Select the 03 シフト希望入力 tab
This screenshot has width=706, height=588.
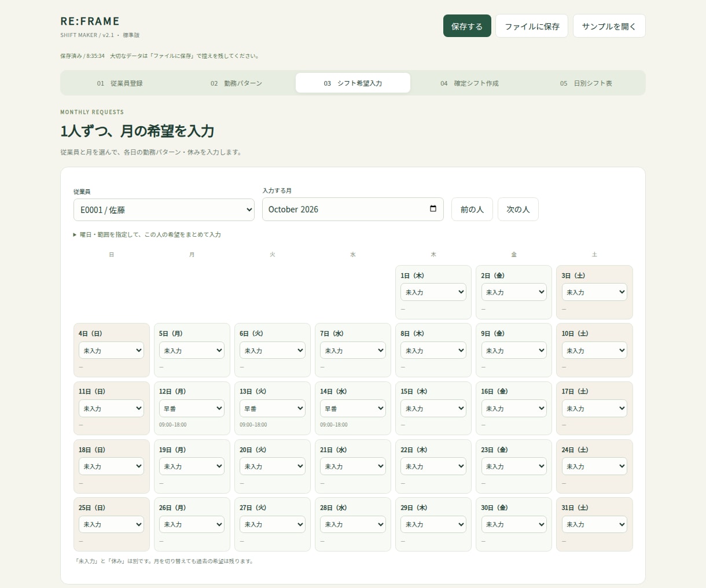pos(353,83)
